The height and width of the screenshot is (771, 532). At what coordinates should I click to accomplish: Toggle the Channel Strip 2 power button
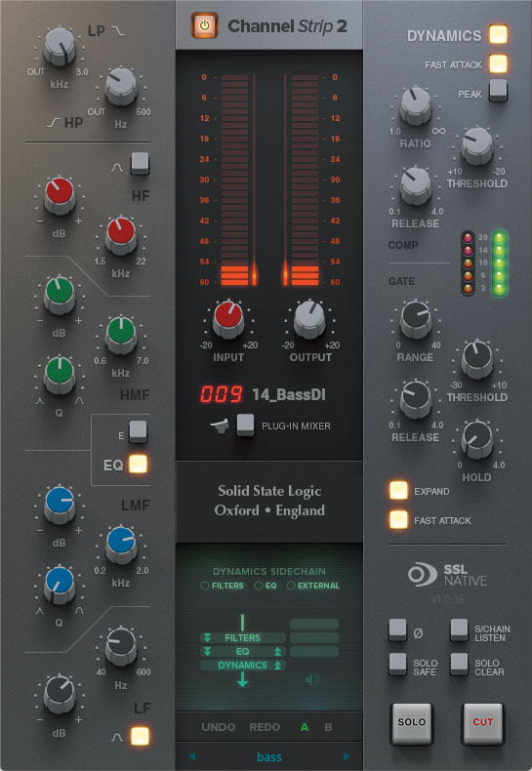pyautogui.click(x=204, y=25)
